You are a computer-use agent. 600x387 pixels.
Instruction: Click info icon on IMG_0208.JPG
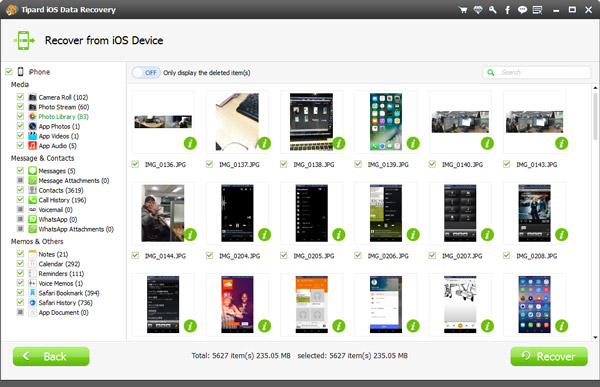[x=561, y=234]
